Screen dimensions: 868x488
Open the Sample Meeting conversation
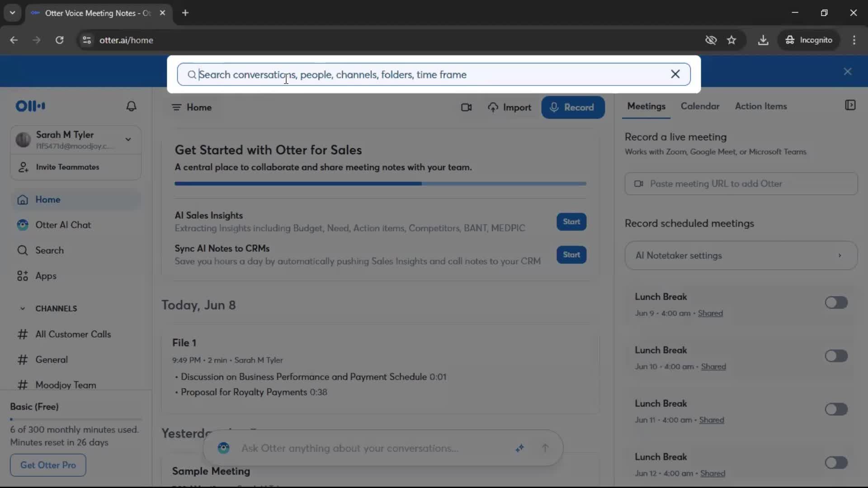click(x=211, y=471)
